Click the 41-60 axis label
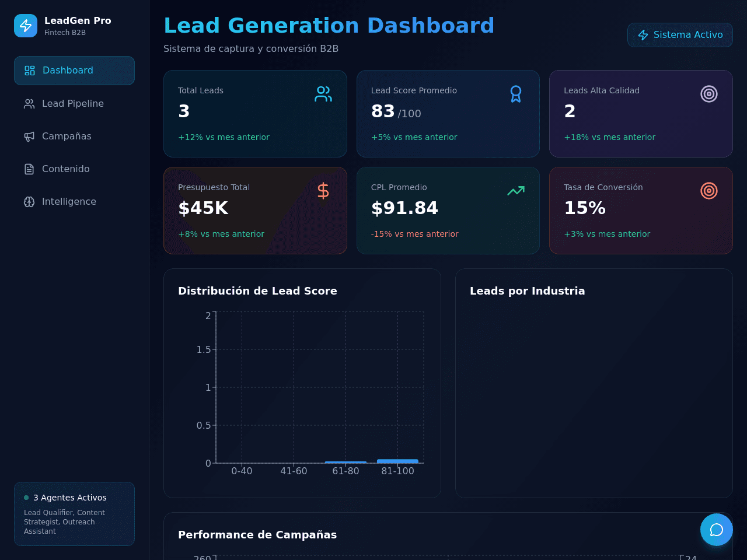747x560 pixels. [x=294, y=471]
